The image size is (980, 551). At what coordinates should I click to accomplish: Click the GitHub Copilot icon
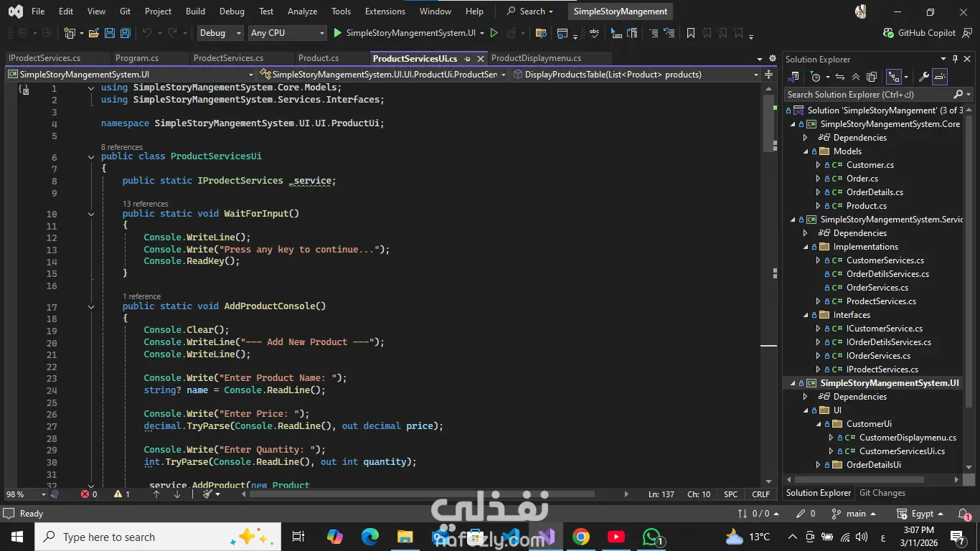coord(889,33)
